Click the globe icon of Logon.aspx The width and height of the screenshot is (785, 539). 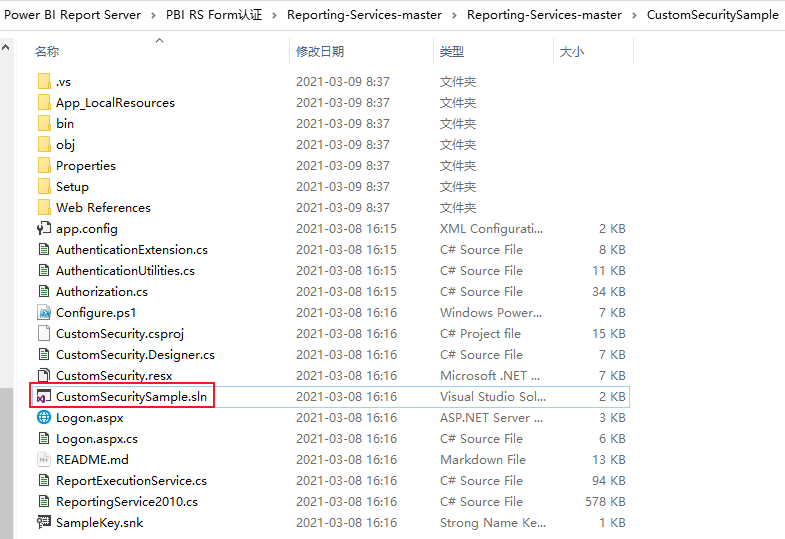pos(44,417)
